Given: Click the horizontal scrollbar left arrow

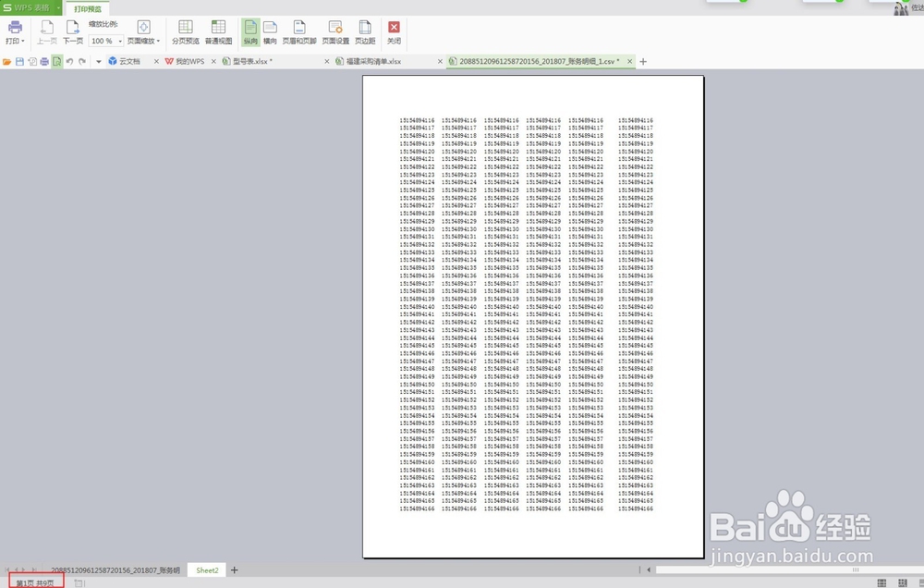Looking at the screenshot, I should coord(649,570).
